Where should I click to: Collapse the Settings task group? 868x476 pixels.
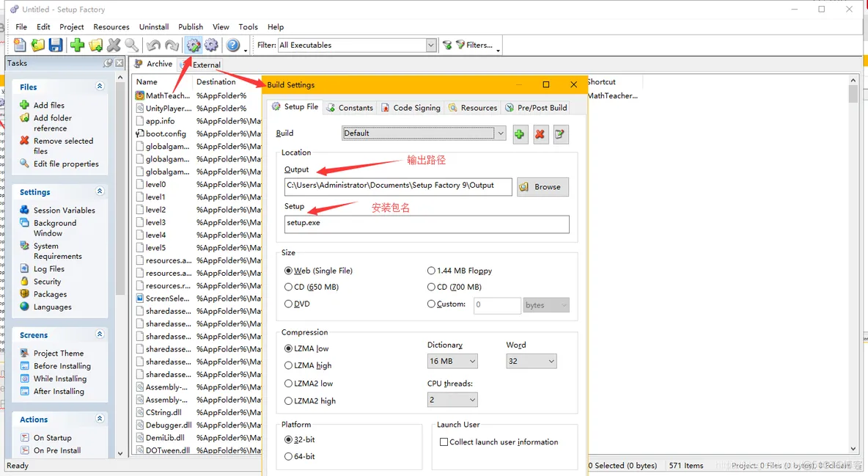tap(100, 191)
